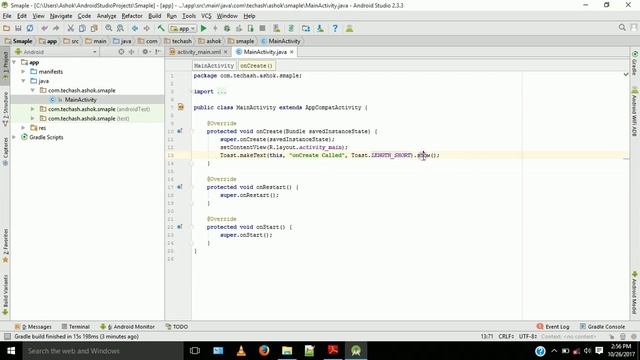Click the onCreate() editor breadcrumb
The width and height of the screenshot is (640, 360).
click(256, 65)
